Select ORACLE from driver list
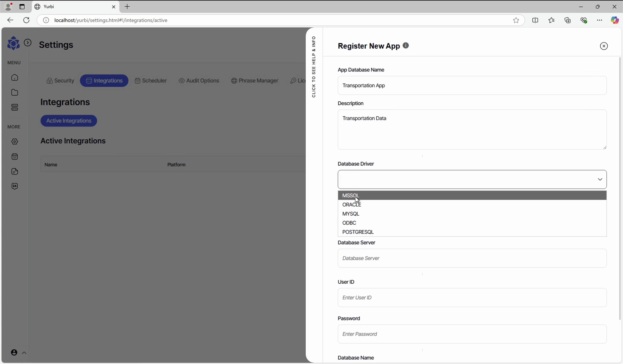This screenshot has height=364, width=623. [352, 205]
